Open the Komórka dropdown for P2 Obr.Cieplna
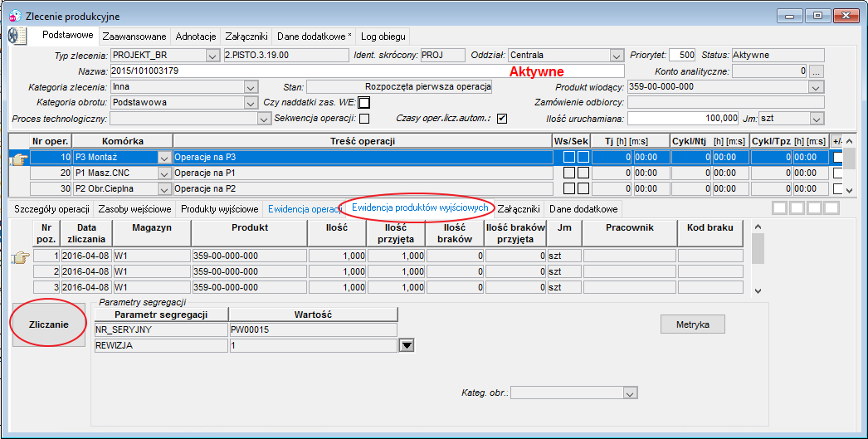This screenshot has height=439, width=868. (x=165, y=188)
